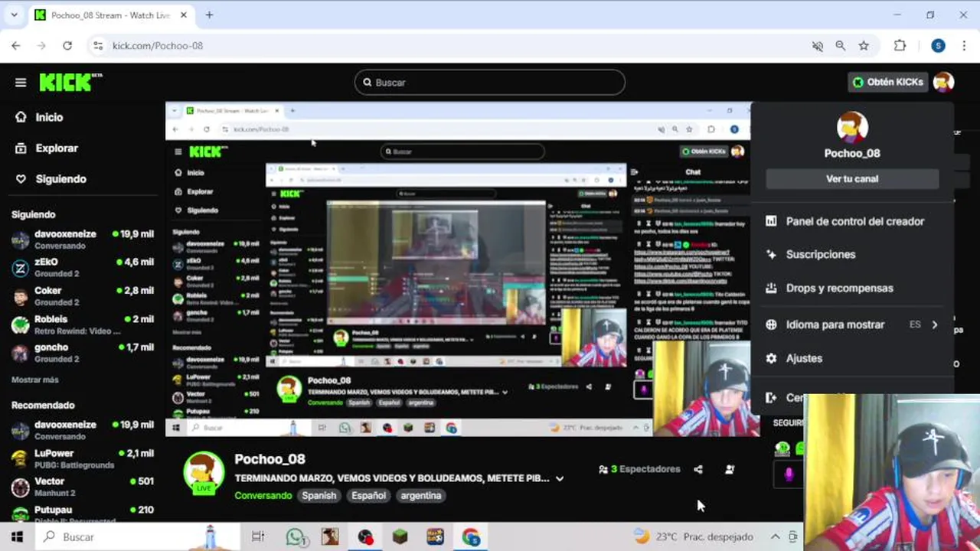Open Robleis channel in sidebar
Screen dimensions: 980x551
[83, 324]
